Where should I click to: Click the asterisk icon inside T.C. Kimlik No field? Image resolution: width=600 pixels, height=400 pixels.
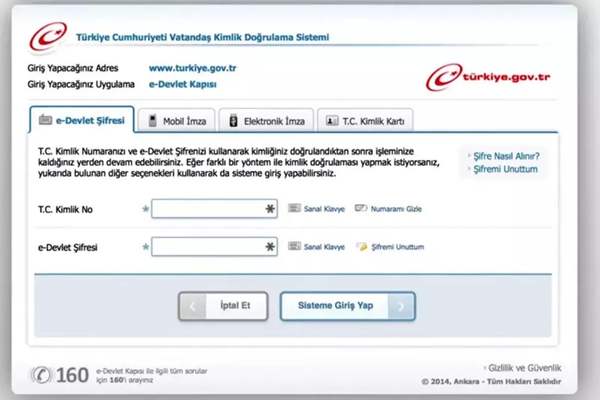(270, 209)
